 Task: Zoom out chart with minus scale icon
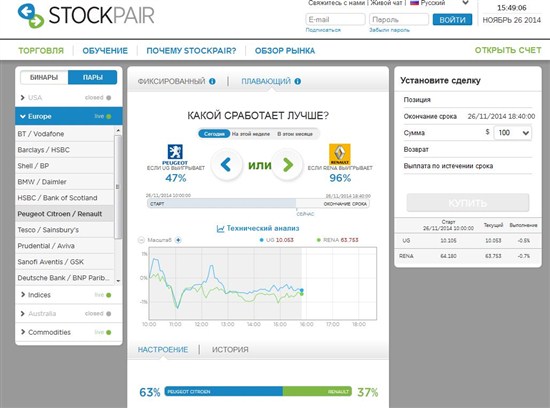click(x=141, y=240)
